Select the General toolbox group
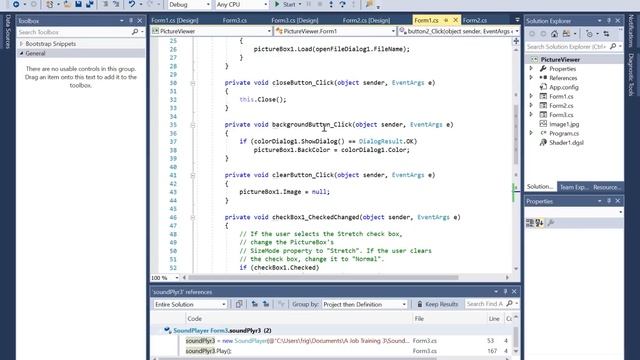Viewport: 640px width, 360px height. point(81,53)
